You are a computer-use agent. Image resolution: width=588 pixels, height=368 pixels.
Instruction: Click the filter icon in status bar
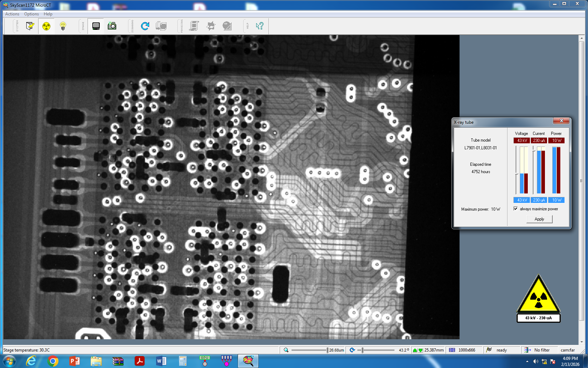click(x=527, y=350)
